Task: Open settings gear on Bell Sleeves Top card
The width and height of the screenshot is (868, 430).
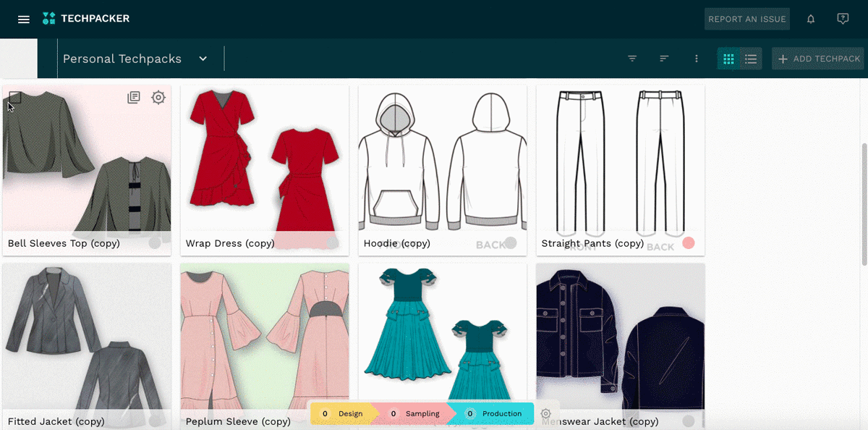Action: [x=158, y=97]
